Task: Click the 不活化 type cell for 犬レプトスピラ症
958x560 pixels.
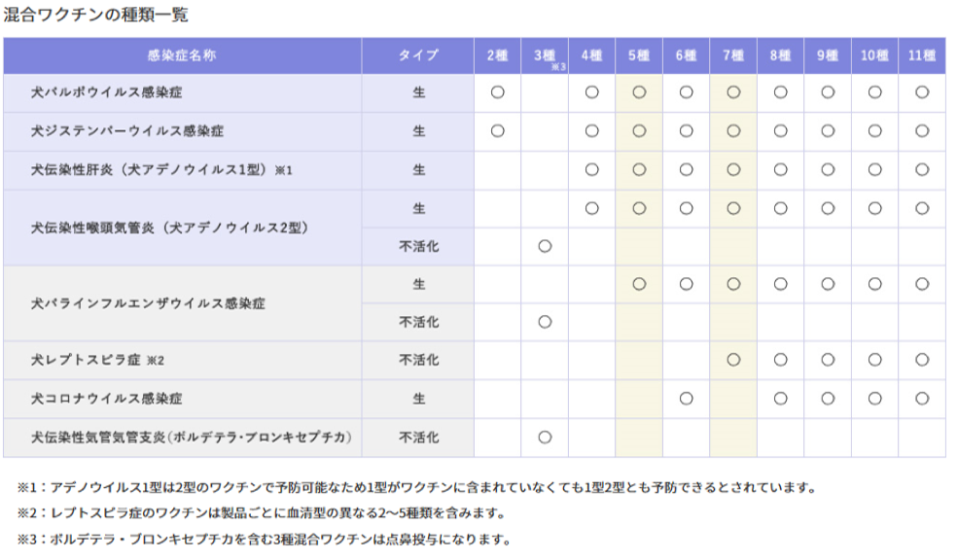Action: pyautogui.click(x=418, y=360)
